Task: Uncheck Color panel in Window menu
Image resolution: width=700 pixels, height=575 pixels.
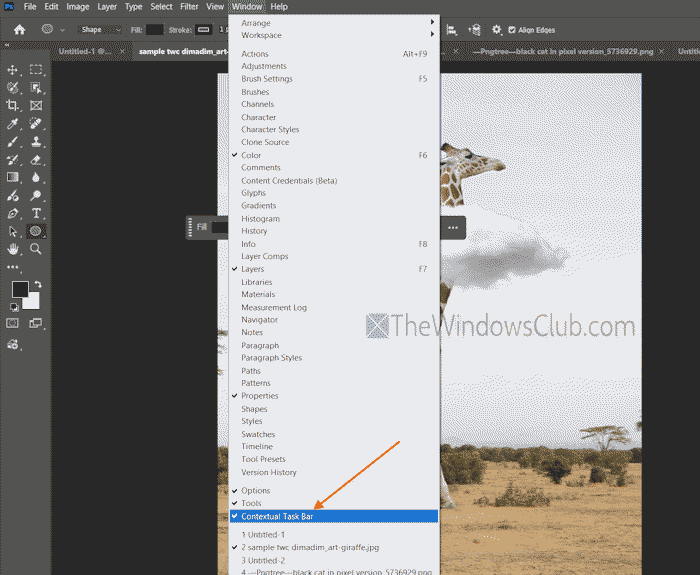Action: coord(333,155)
